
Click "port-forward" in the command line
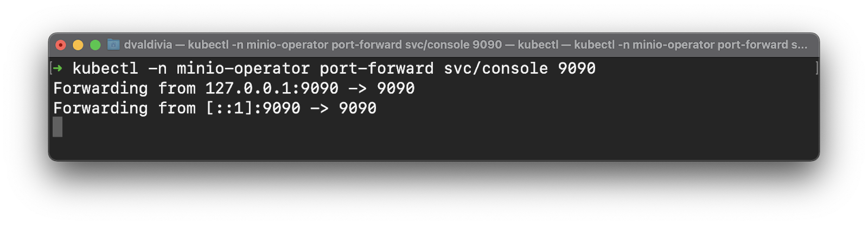click(376, 68)
